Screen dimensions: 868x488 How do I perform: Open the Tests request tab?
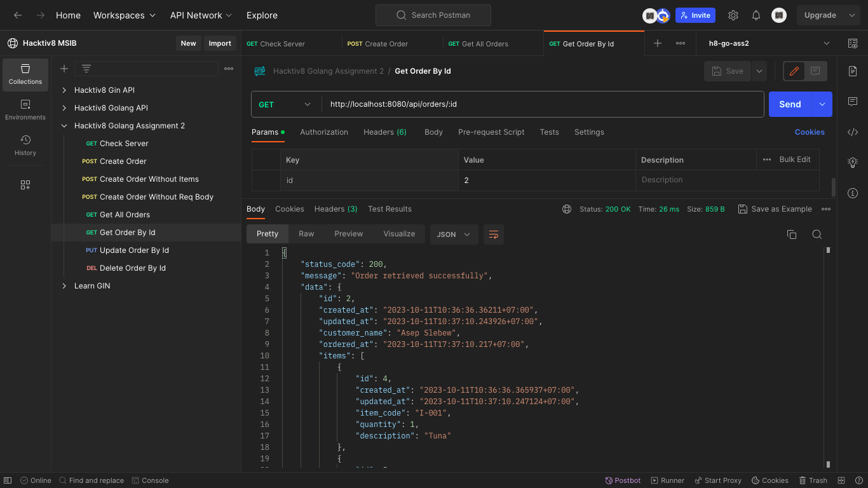[550, 132]
